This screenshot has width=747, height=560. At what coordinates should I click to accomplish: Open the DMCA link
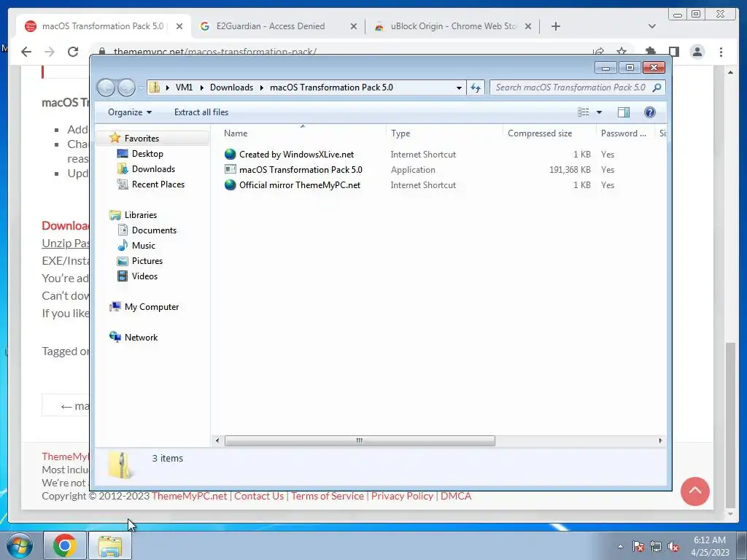456,496
